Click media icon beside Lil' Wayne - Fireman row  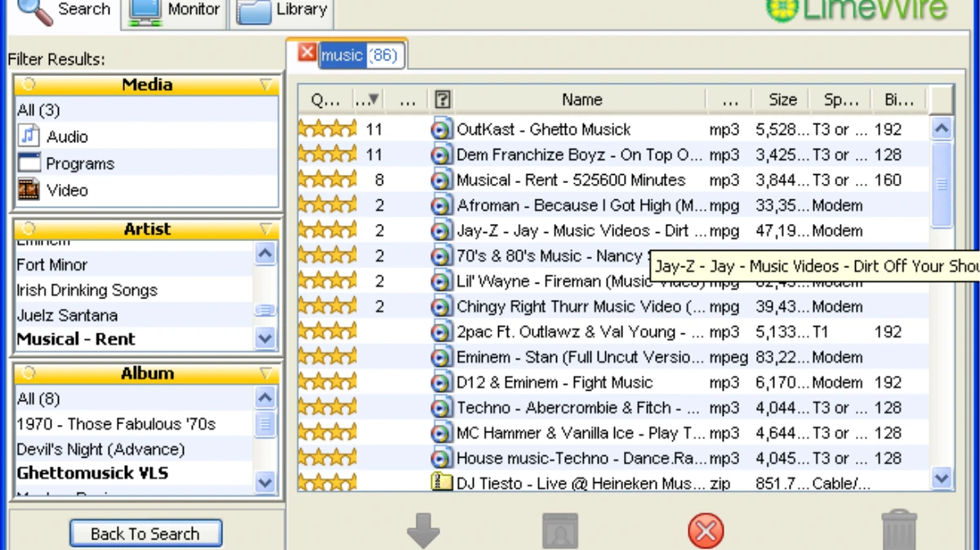(442, 281)
